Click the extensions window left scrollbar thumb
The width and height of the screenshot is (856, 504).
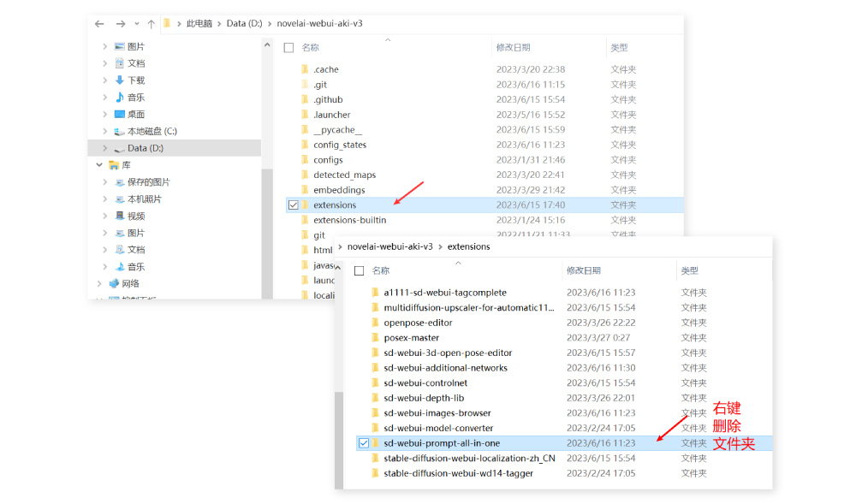tap(339, 440)
